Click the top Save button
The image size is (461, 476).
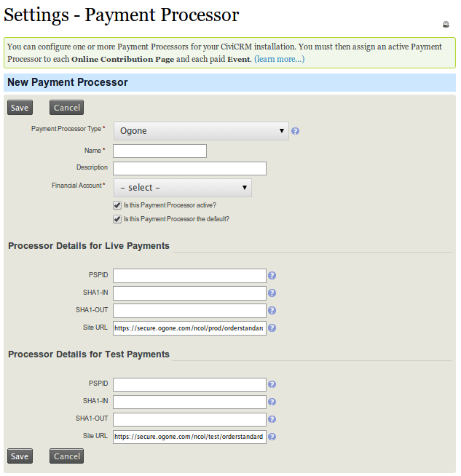[20, 108]
